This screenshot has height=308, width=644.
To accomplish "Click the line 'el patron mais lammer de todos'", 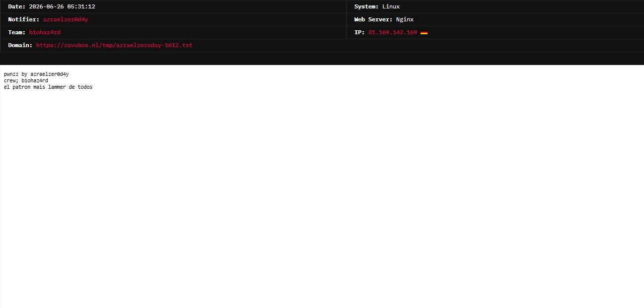I will 48,87.
